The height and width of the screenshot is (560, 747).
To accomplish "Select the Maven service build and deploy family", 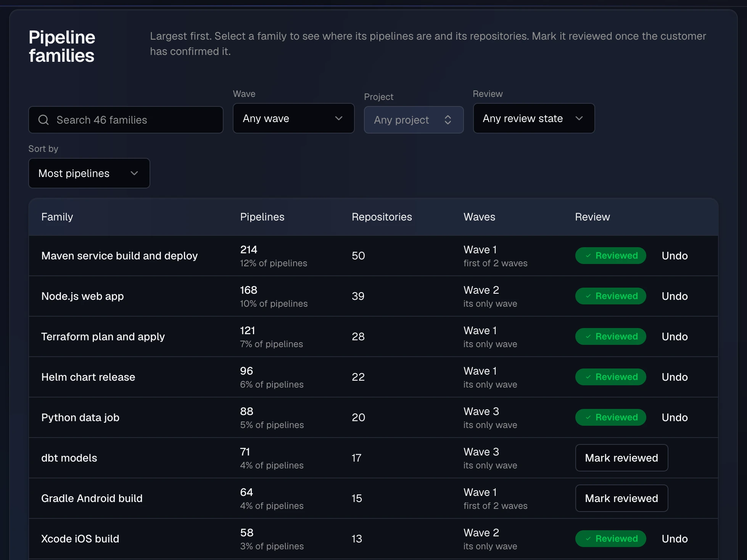I will [119, 256].
